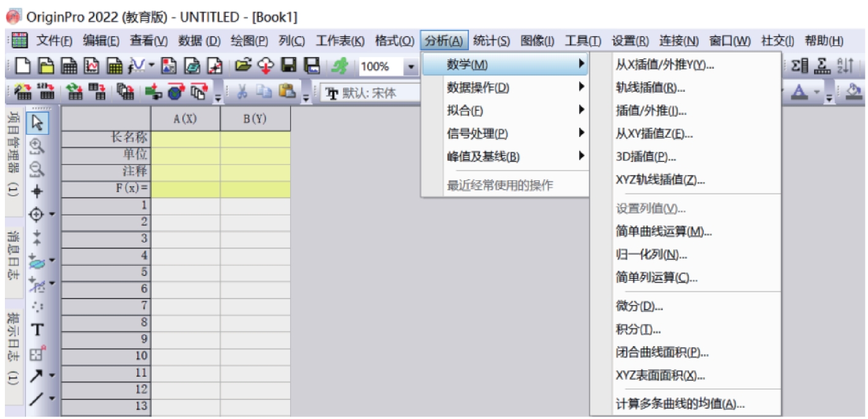Click the cut scissors icon

[x=242, y=91]
